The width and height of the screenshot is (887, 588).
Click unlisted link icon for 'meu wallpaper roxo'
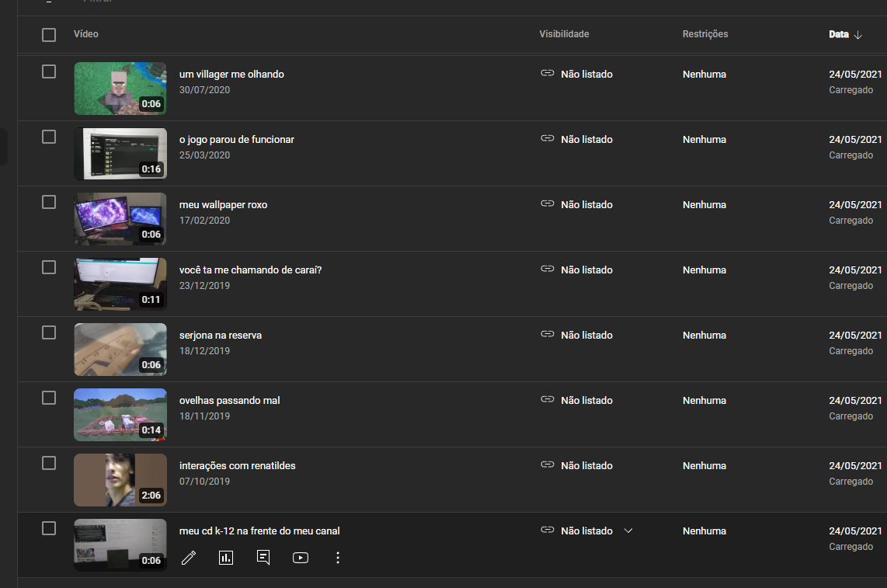coord(547,204)
